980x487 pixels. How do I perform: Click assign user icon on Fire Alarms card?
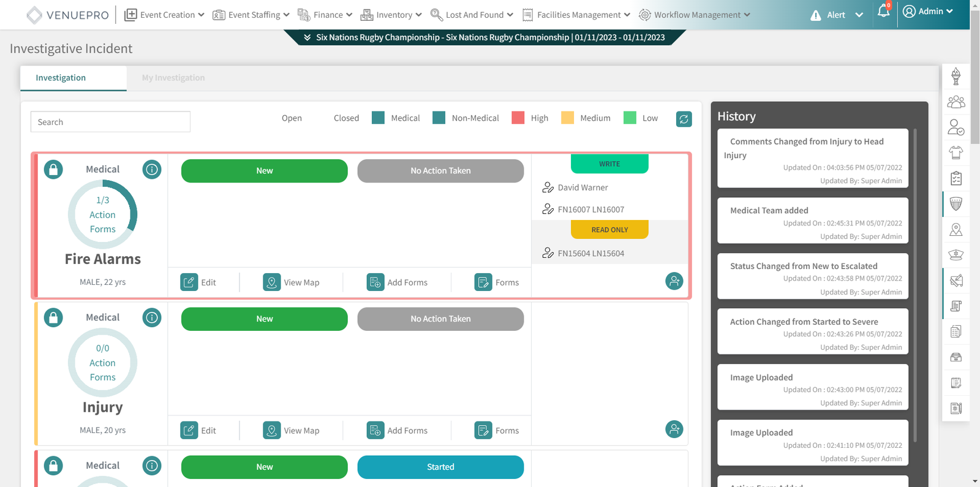[674, 281]
